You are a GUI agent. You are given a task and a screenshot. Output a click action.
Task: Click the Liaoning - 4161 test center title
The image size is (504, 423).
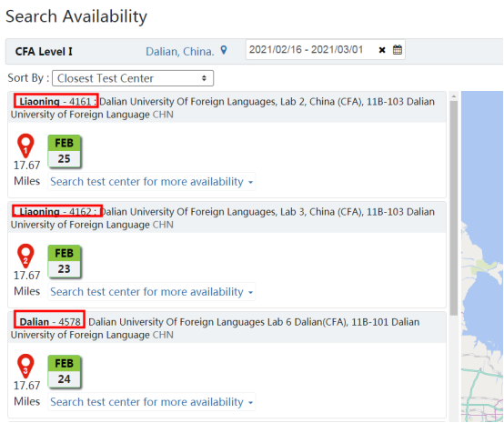coord(55,101)
